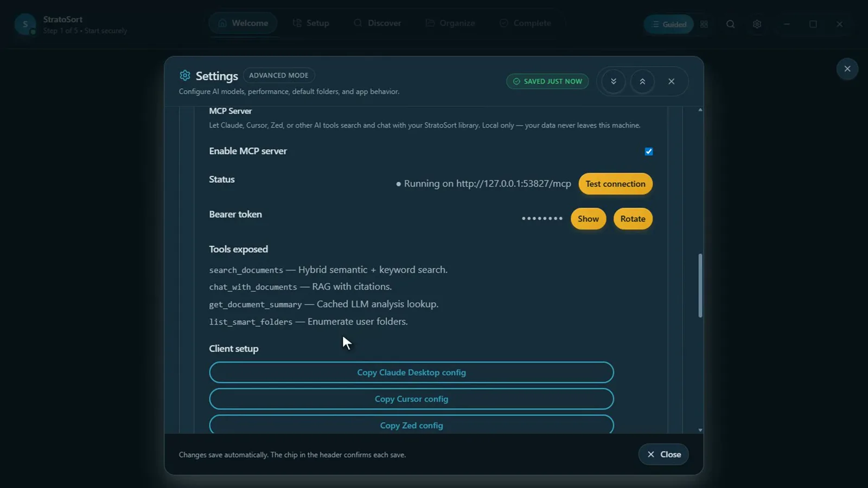Copy Claude Desktop config
Image resolution: width=868 pixels, height=488 pixels.
411,373
